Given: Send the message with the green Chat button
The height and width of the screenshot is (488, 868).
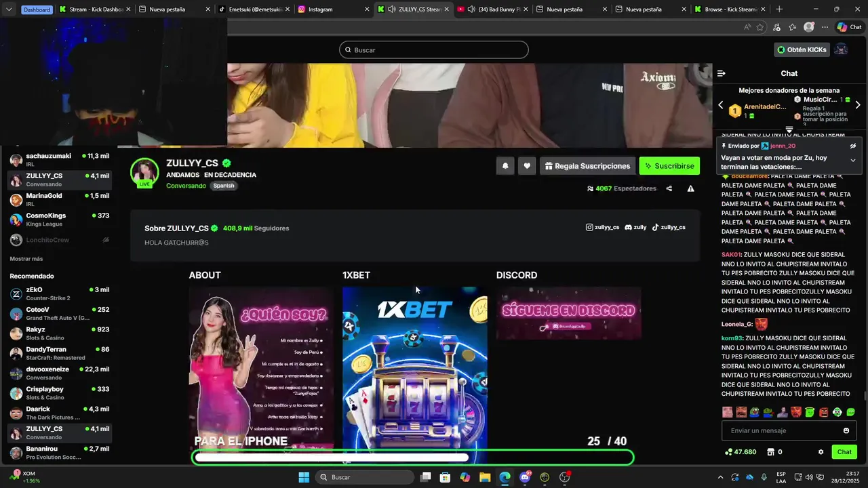Looking at the screenshot, I should 844,452.
